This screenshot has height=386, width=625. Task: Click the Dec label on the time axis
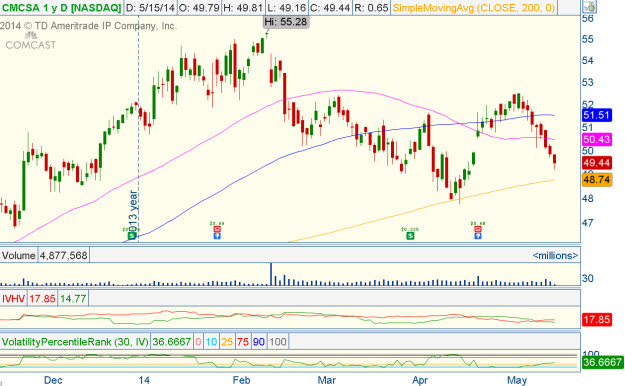click(53, 380)
